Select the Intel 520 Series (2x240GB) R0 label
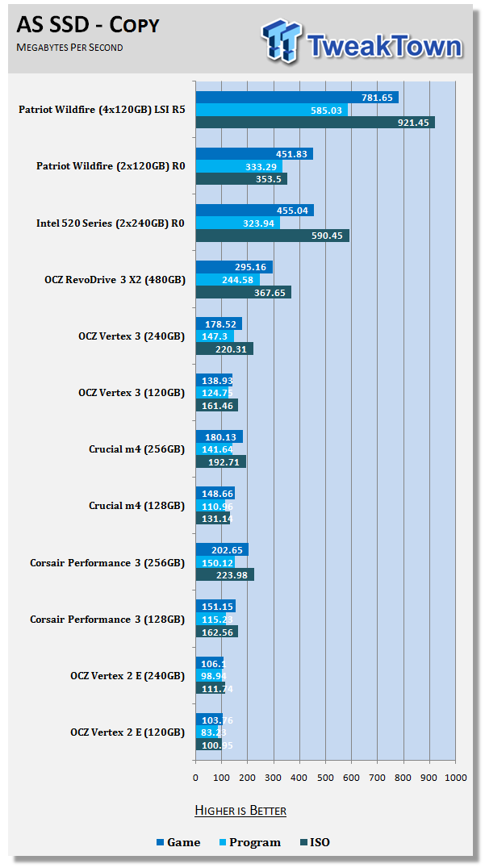 click(111, 223)
